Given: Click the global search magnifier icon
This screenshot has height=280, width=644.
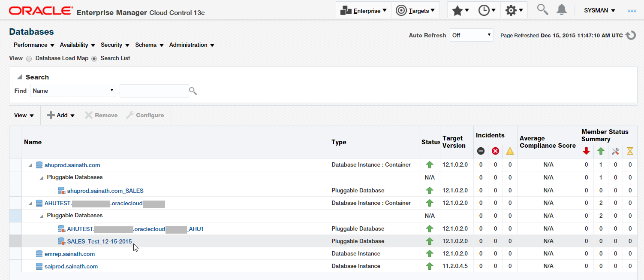Looking at the screenshot, I should click(x=542, y=9).
